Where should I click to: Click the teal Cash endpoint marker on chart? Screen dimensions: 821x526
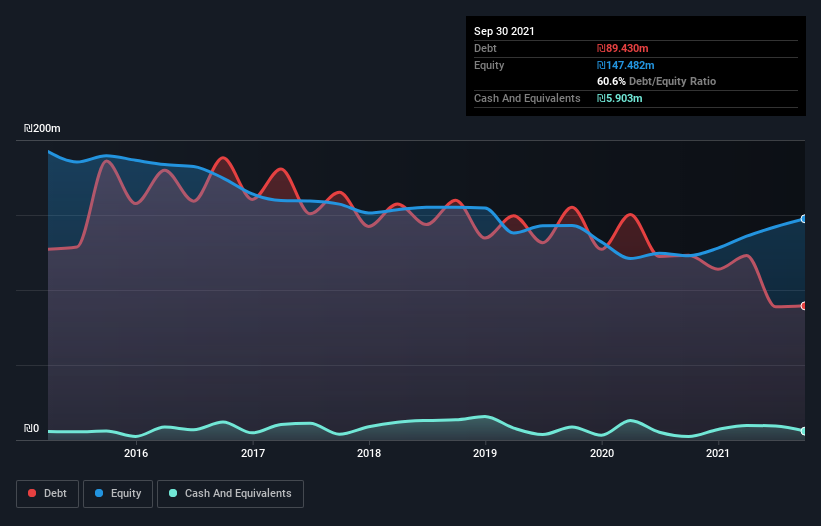click(804, 431)
